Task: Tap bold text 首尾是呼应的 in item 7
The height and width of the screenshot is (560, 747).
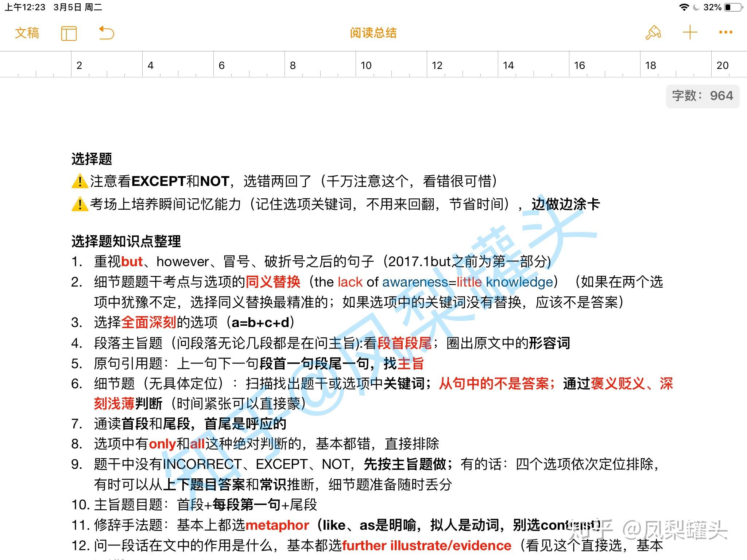Action: (x=245, y=424)
